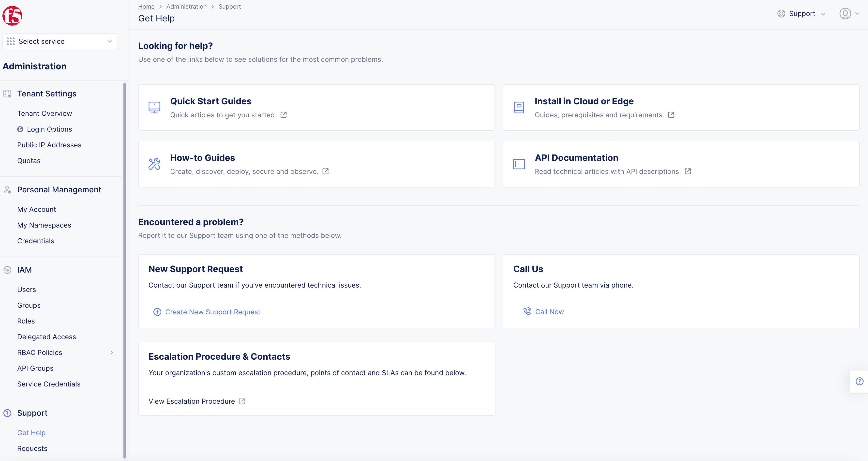Open the floating help question-mark icon
This screenshot has width=868, height=461.
click(x=860, y=381)
